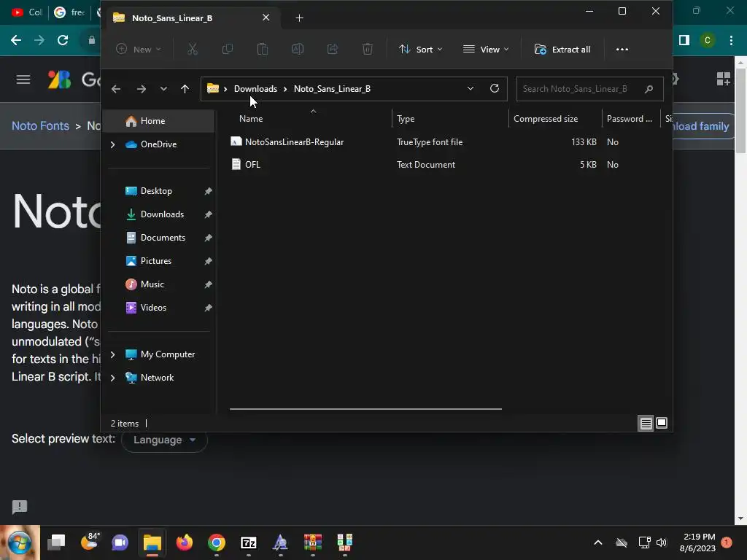The image size is (747, 560).
Task: Click the pin icon next to Music
Action: (208, 285)
